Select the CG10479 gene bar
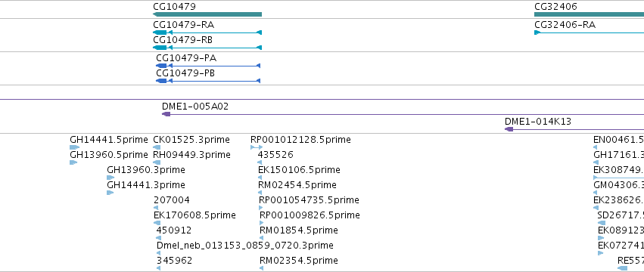 point(207,14)
